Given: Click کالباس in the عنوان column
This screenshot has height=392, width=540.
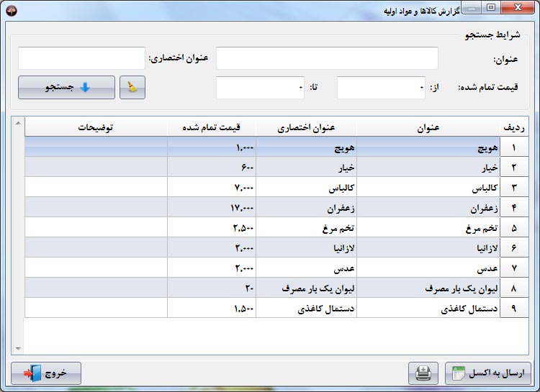Looking at the screenshot, I should click(x=428, y=187).
